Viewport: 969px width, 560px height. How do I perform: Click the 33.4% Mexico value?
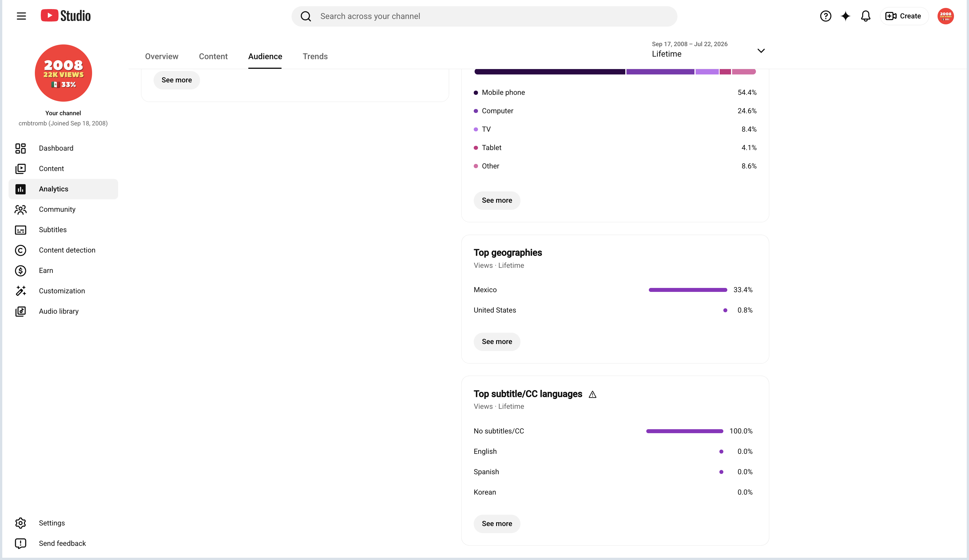tap(743, 290)
